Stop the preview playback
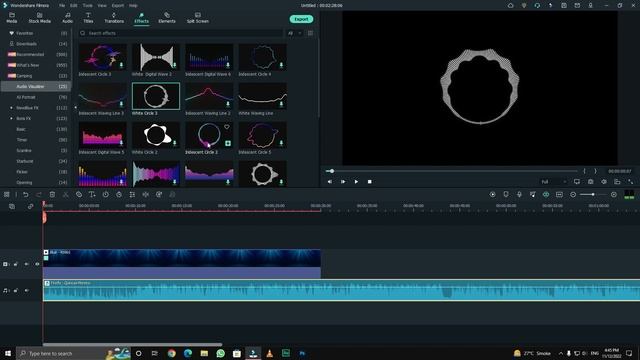 pyautogui.click(x=369, y=182)
